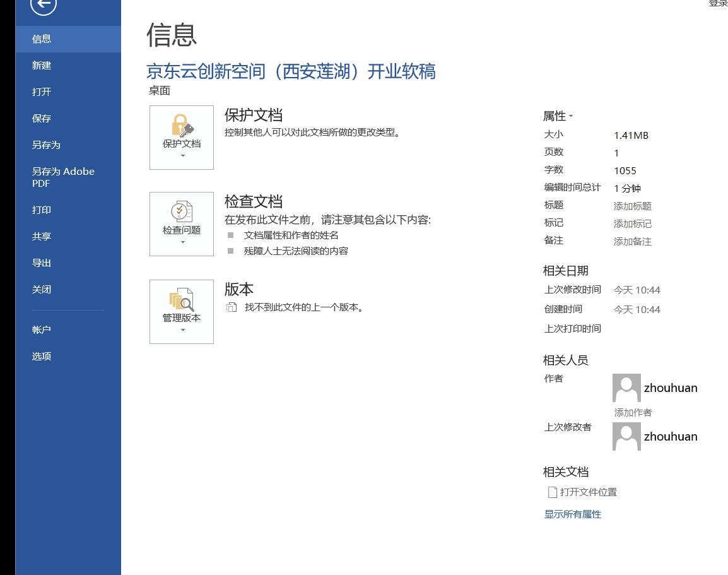Click the author name zhouhuan beside 作者
This screenshot has width=728, height=575.
[x=671, y=388]
